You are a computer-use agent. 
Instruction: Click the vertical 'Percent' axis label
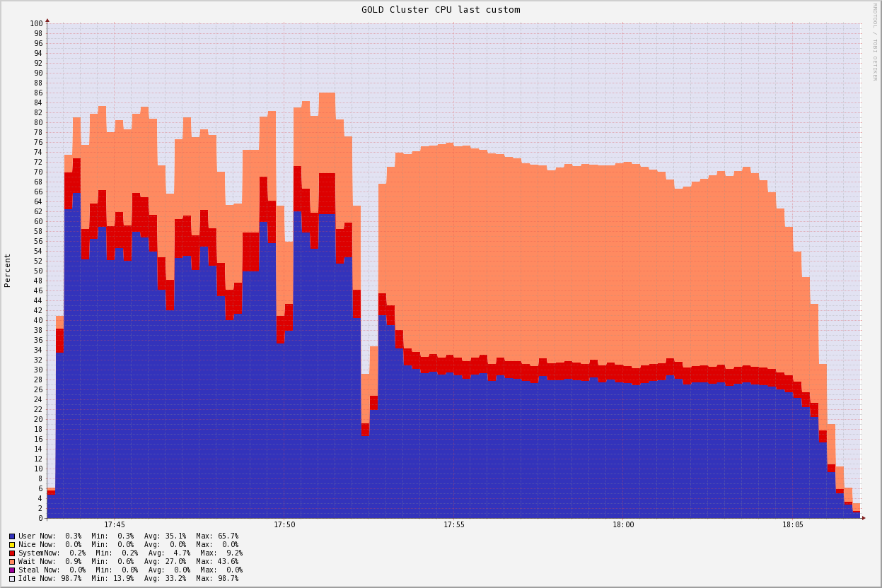click(x=8, y=270)
